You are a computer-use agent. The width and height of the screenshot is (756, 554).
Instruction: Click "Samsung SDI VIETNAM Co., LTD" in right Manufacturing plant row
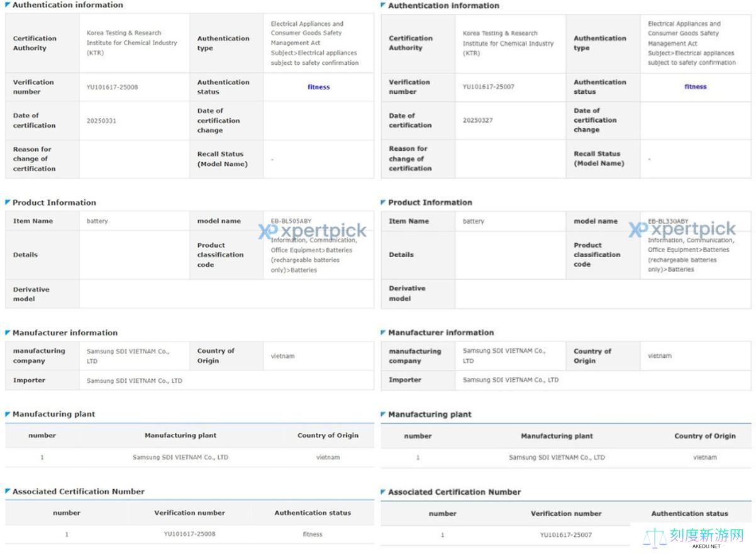coord(557,458)
